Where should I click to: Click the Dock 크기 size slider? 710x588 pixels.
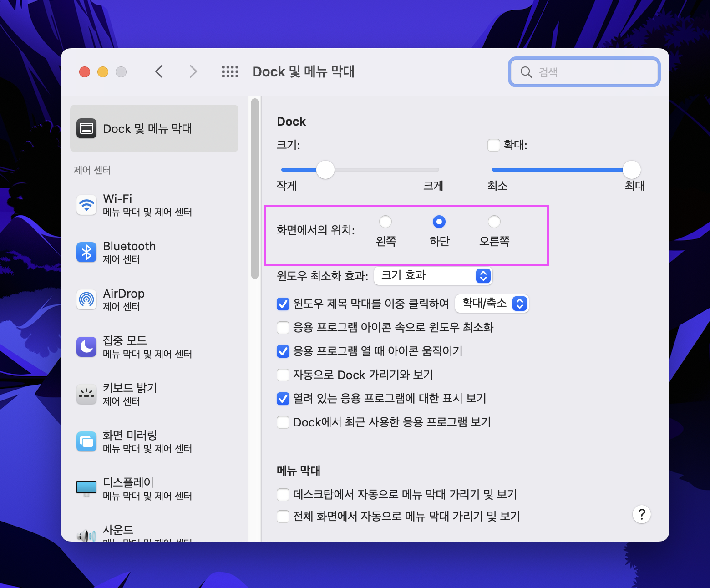tap(360, 170)
